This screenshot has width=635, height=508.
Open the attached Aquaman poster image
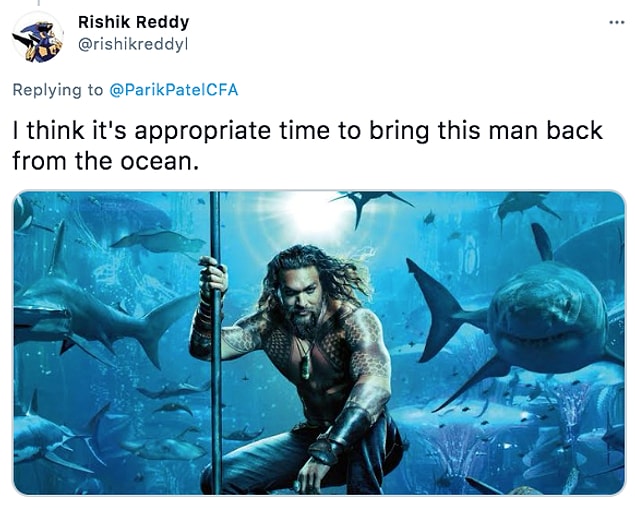coord(320,343)
